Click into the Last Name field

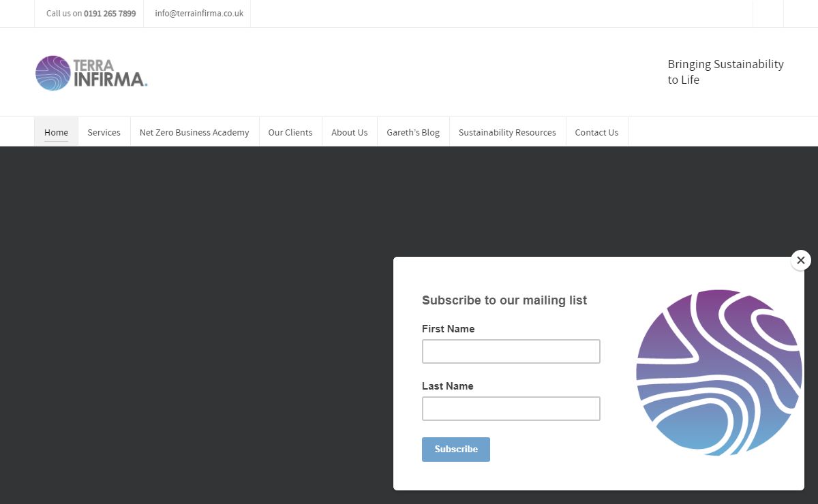tap(511, 409)
